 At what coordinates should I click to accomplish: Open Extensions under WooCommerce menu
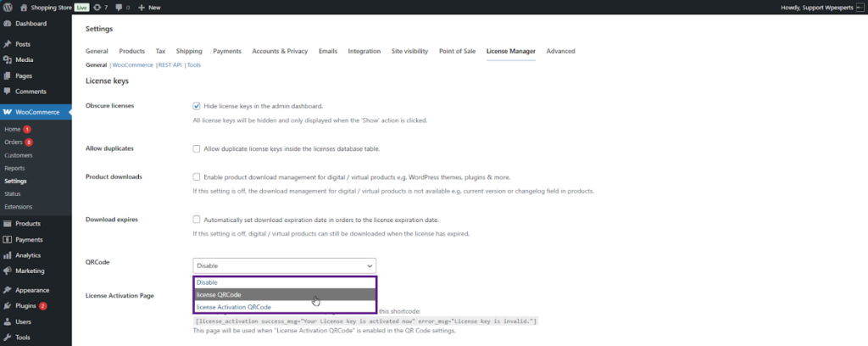click(19, 206)
